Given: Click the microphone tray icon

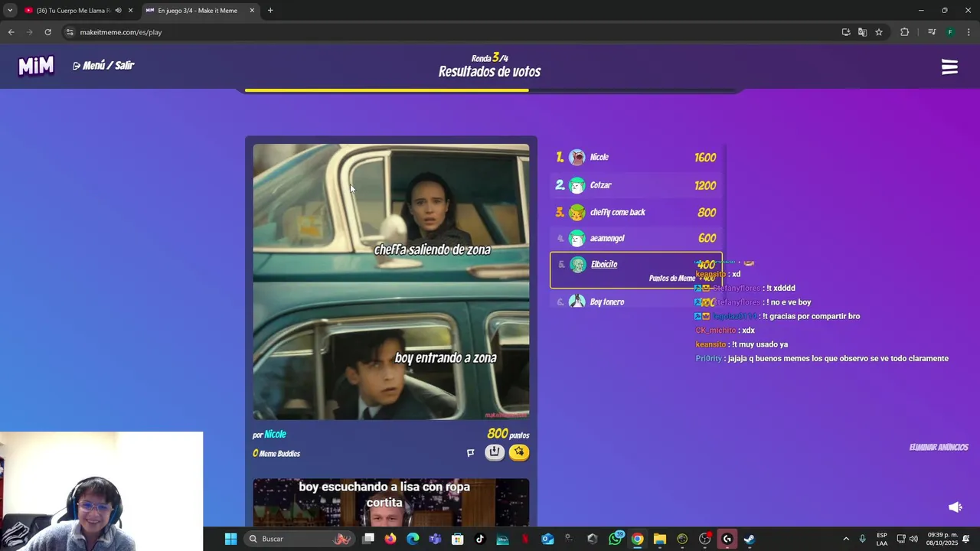Looking at the screenshot, I should coord(862,539).
